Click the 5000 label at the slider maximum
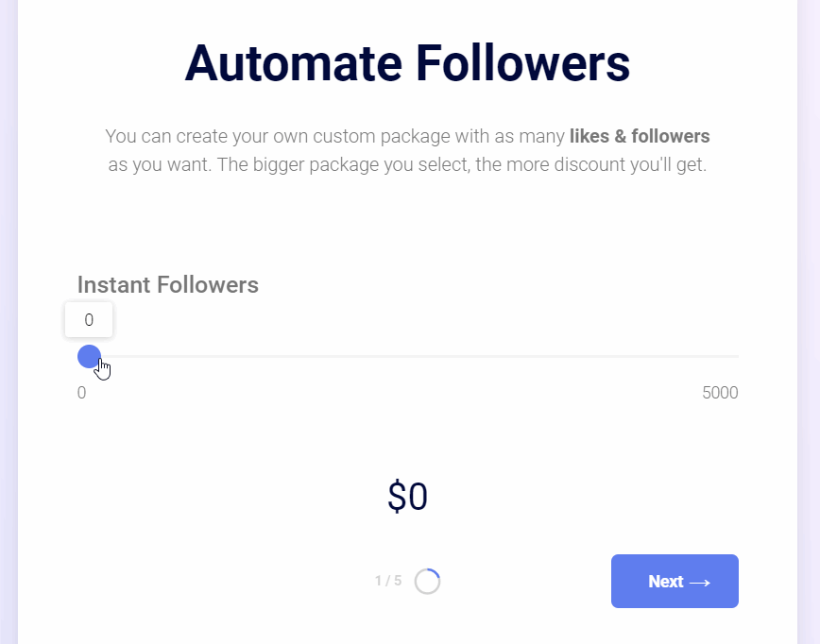 721,393
